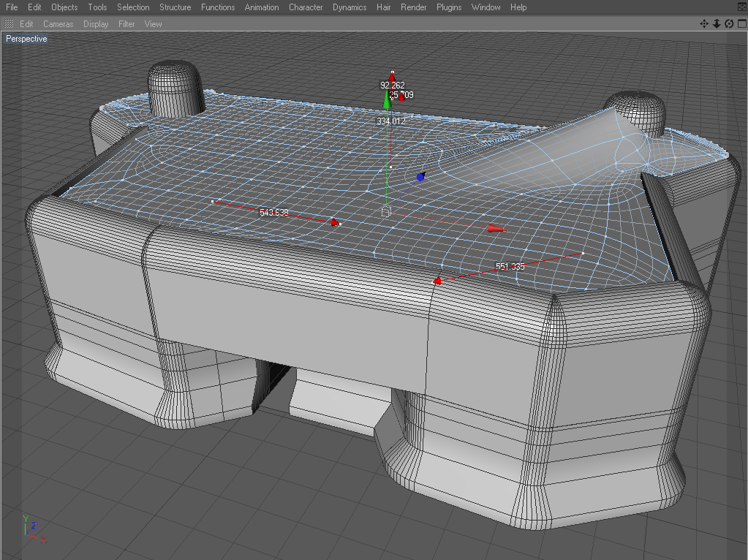Screen dimensions: 748x560
Task: Open the viewport Display menu
Action: (x=96, y=24)
